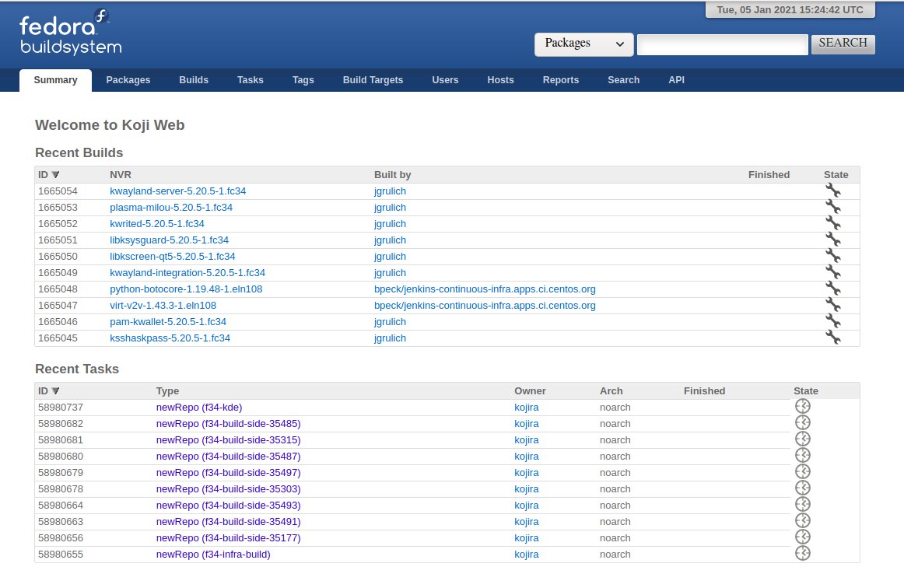The width and height of the screenshot is (904, 588).
Task: Click the wrench state icon for python-botocore build
Action: coord(832,289)
